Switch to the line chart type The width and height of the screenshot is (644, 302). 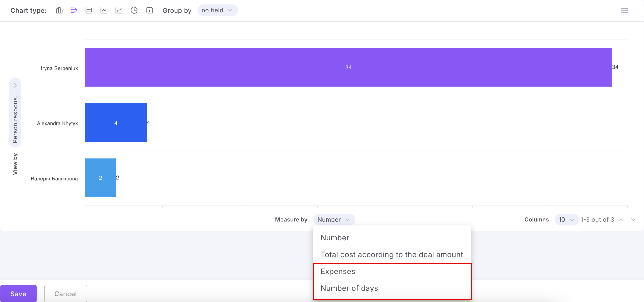(x=104, y=10)
